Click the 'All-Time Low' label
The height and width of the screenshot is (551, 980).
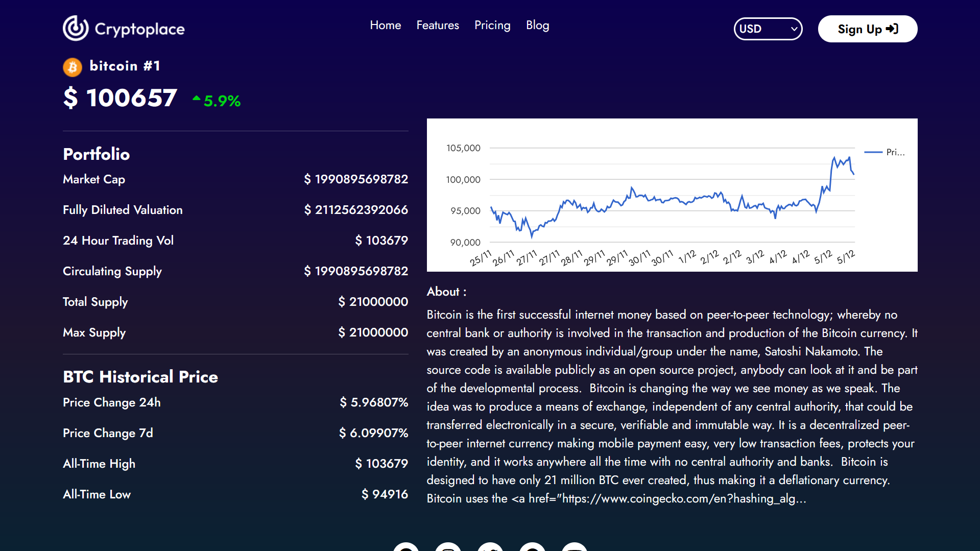(97, 494)
